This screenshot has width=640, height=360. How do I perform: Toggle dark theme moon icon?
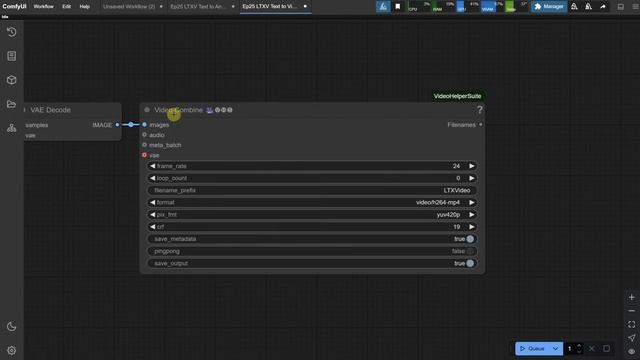click(11, 327)
